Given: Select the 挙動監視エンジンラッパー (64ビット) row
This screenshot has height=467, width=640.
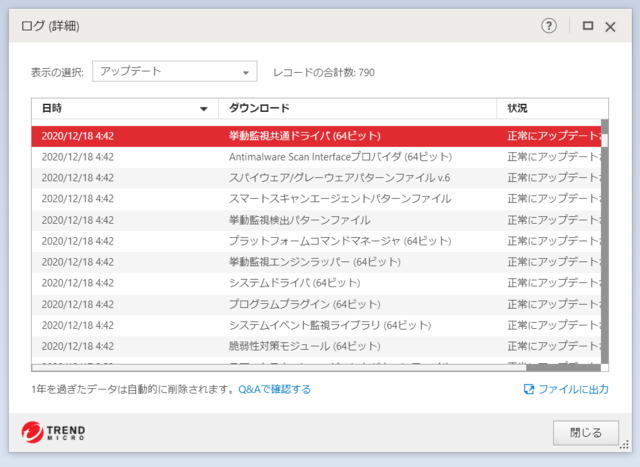Looking at the screenshot, I should tap(316, 262).
